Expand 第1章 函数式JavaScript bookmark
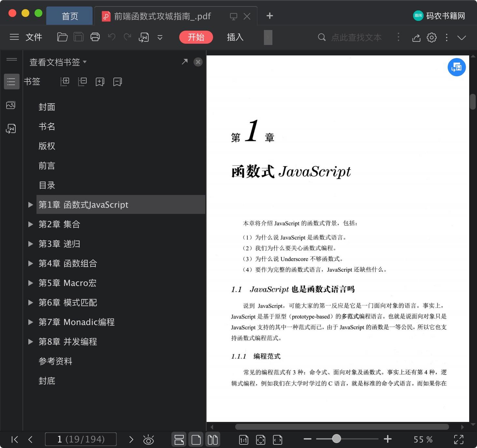This screenshot has width=477, height=448. point(31,205)
